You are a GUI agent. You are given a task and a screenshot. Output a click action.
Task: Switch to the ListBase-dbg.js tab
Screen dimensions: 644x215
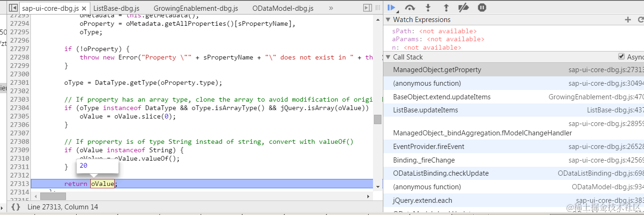coord(116,8)
